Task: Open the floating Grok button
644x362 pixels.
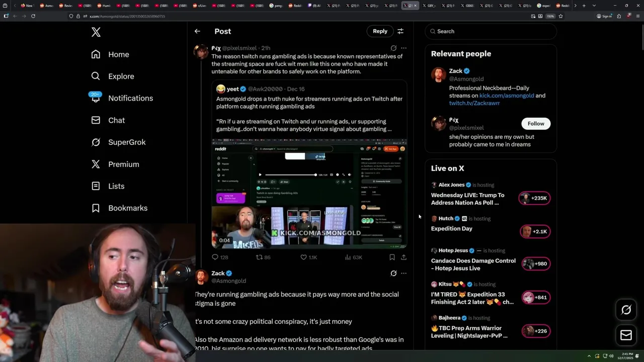Action: pyautogui.click(x=626, y=310)
